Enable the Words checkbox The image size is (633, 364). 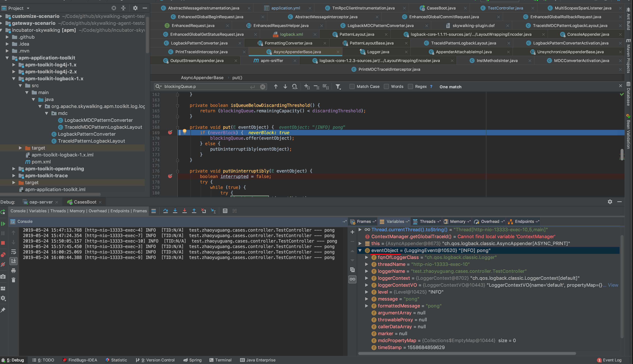tap(387, 86)
